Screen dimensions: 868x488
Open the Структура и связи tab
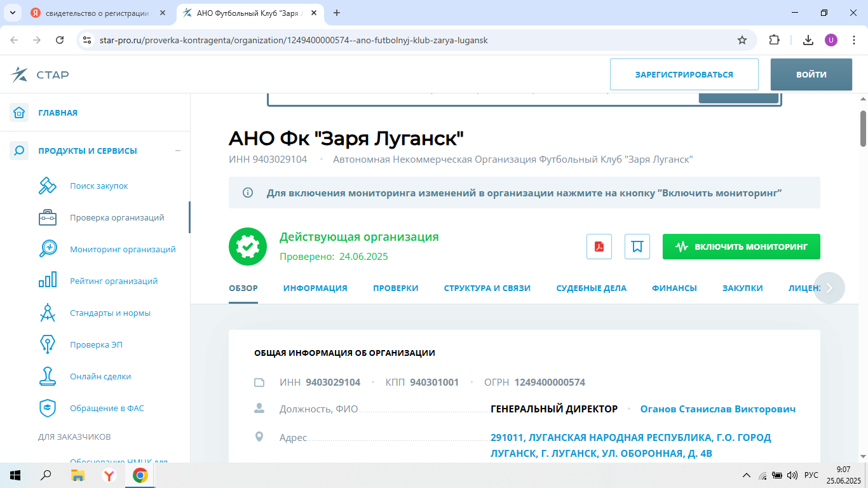487,288
